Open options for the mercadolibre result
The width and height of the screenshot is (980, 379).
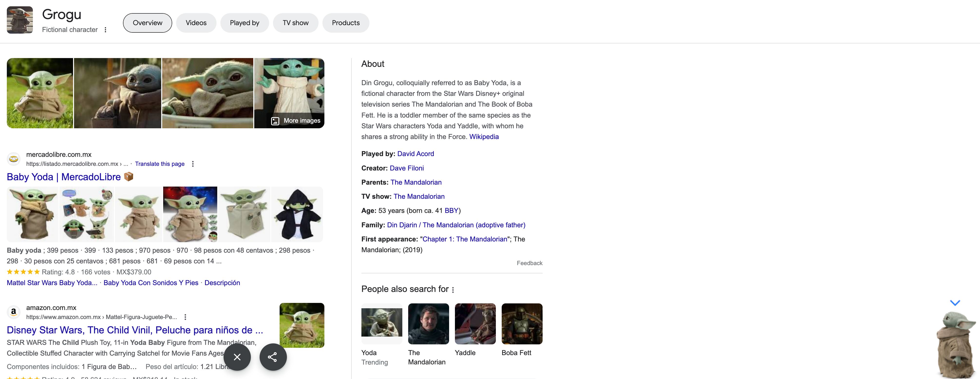coord(193,164)
